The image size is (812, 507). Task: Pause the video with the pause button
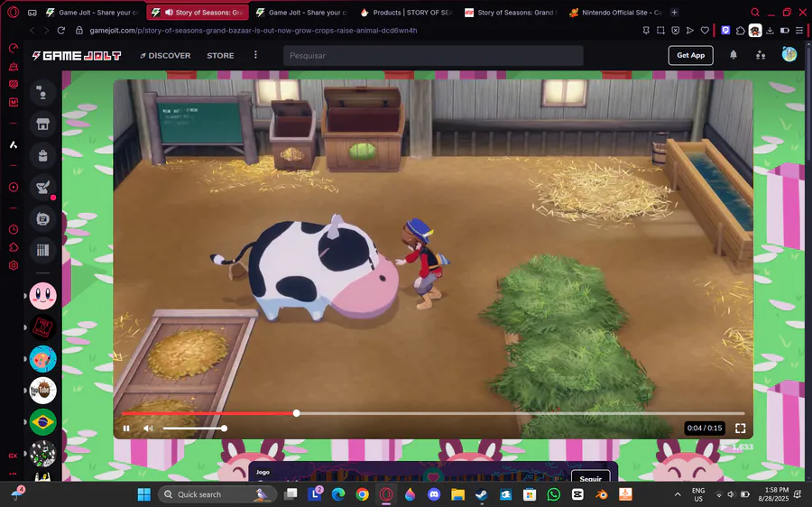pyautogui.click(x=126, y=429)
